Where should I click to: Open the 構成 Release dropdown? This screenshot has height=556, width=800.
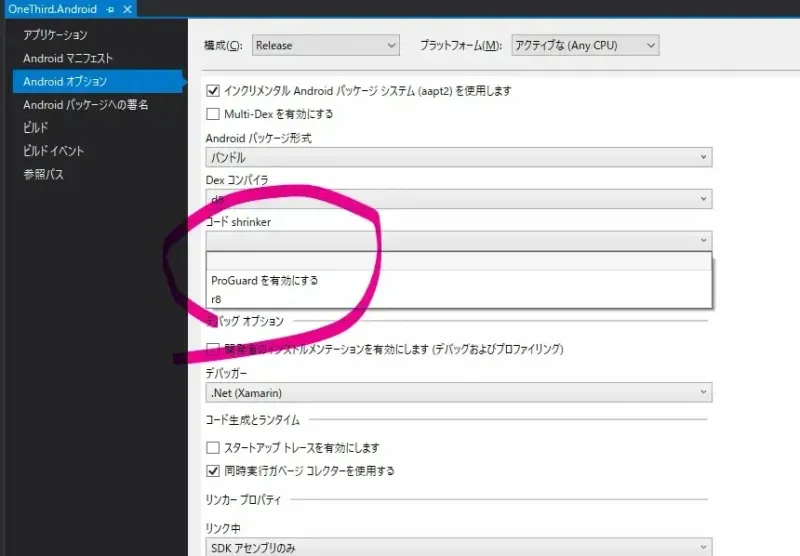(325, 45)
